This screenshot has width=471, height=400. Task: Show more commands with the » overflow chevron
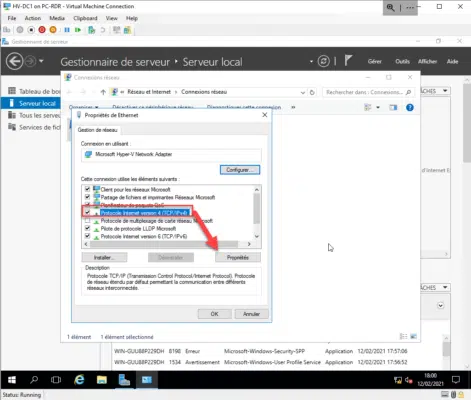[293, 107]
